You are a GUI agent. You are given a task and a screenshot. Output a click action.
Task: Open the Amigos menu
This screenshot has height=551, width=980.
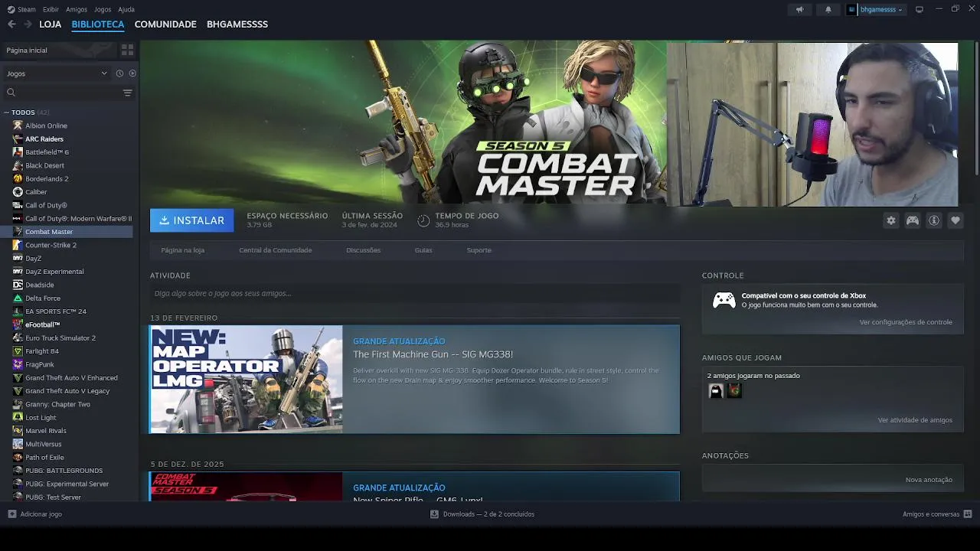77,9
